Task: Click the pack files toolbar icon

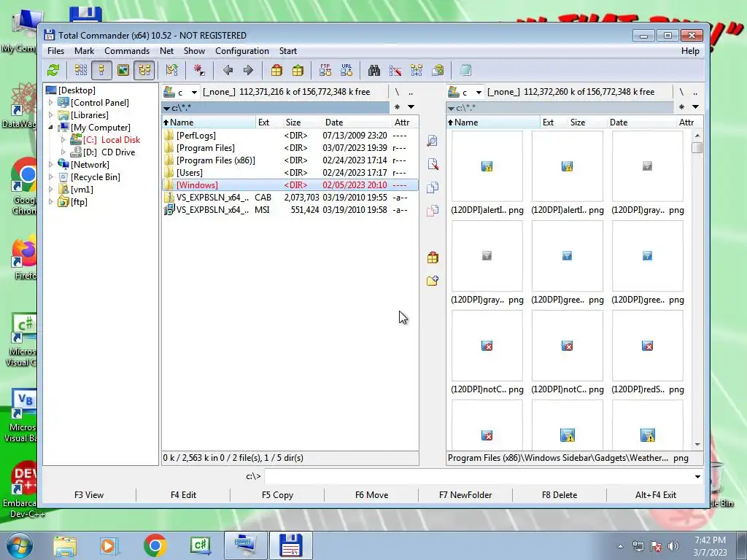Action: pyautogui.click(x=276, y=71)
